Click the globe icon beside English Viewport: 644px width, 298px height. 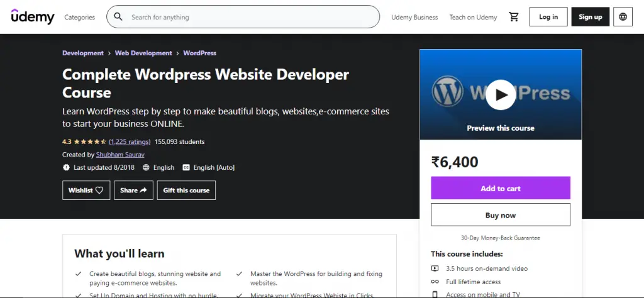[x=147, y=168]
